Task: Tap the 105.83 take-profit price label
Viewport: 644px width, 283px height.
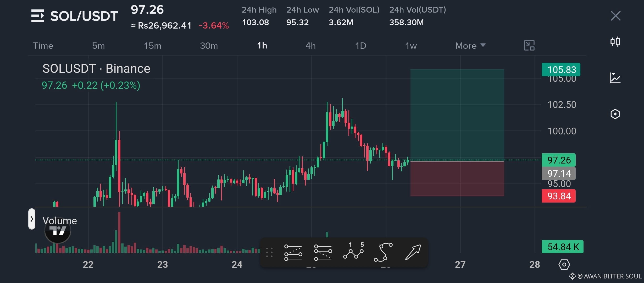Action: (561, 70)
